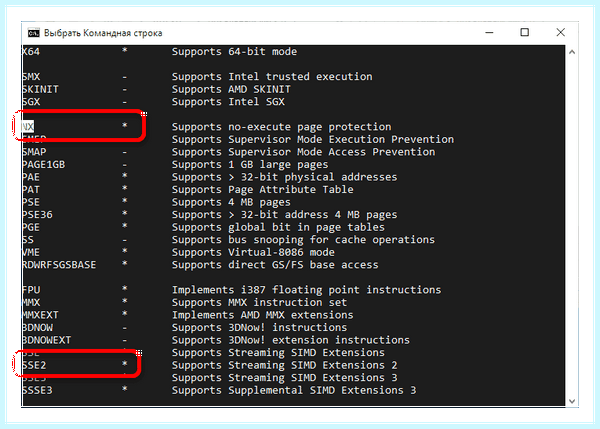Click 'Supports Streaming SIMD Extensions 3' text
Viewport: 600px width, 429px height.
(x=284, y=378)
